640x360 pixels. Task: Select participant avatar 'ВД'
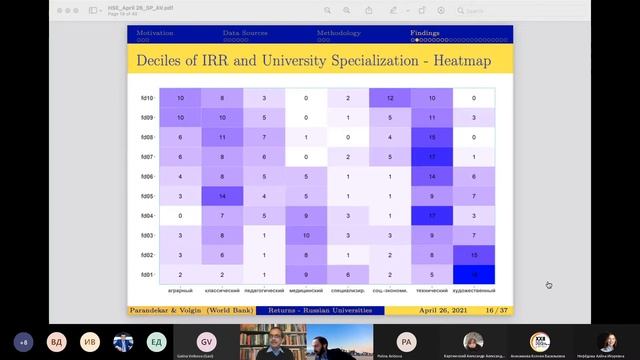[x=56, y=342]
